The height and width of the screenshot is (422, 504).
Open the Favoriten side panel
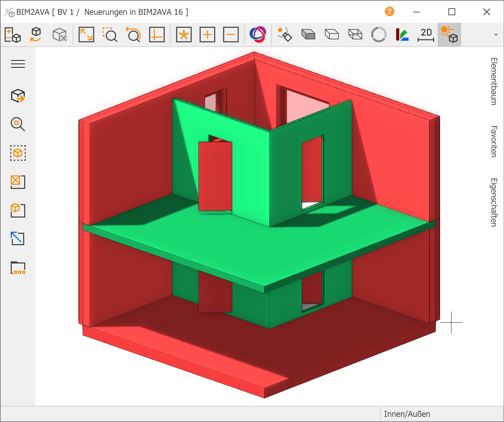[x=494, y=142]
